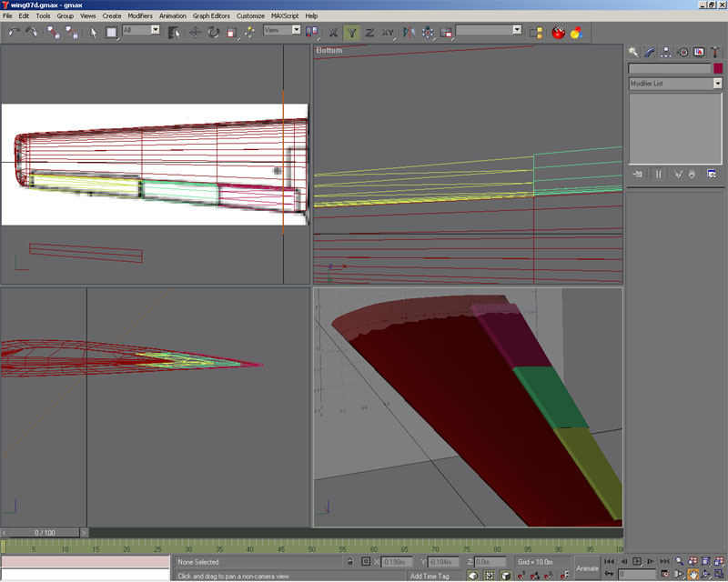The image size is (728, 582).
Task: Select the Select and Rotate tool
Action: pyautogui.click(x=213, y=32)
